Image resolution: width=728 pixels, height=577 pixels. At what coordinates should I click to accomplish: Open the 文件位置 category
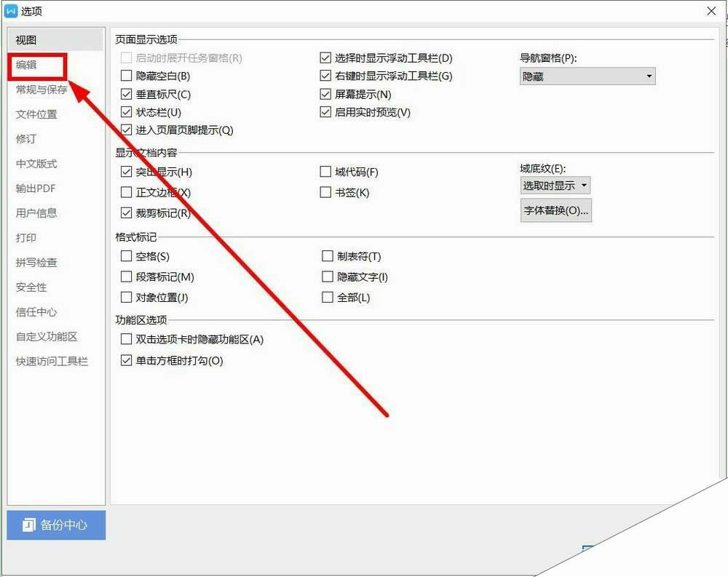point(36,114)
